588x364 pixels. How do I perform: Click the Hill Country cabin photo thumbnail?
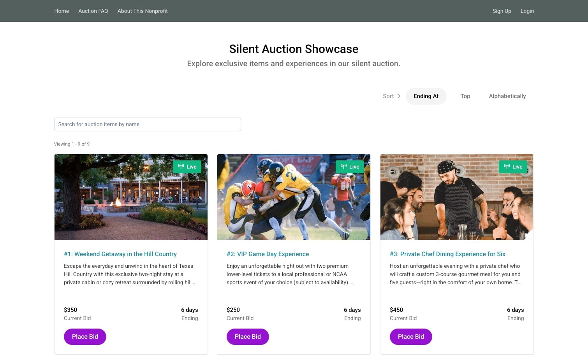131,197
